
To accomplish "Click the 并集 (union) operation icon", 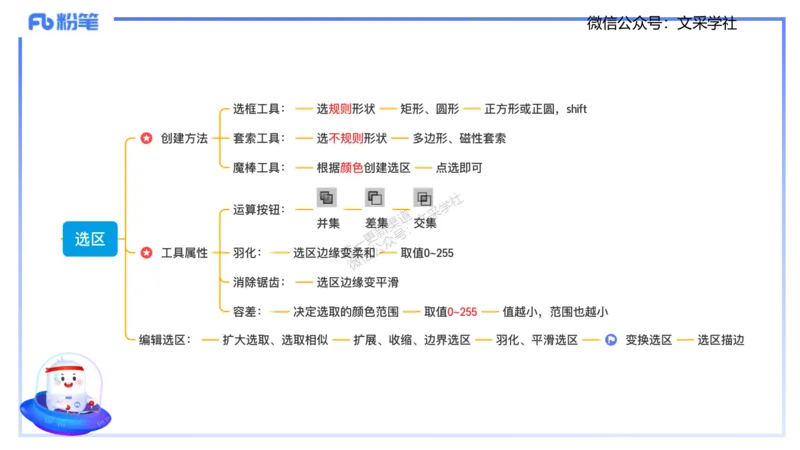I will coord(327,197).
